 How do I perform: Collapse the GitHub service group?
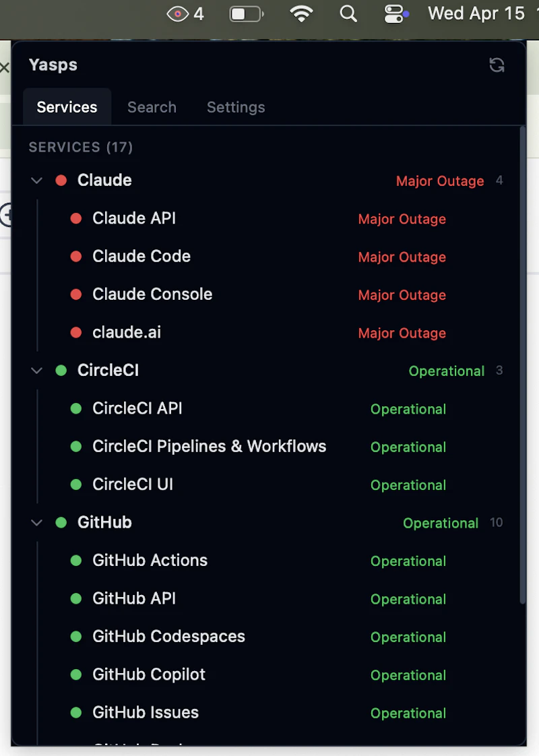36,522
